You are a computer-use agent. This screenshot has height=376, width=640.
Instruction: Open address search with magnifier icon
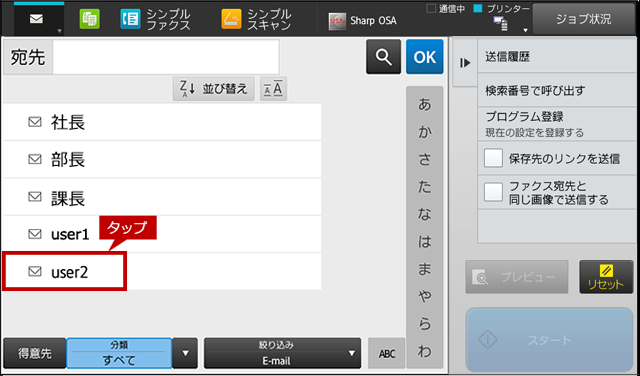point(383,57)
